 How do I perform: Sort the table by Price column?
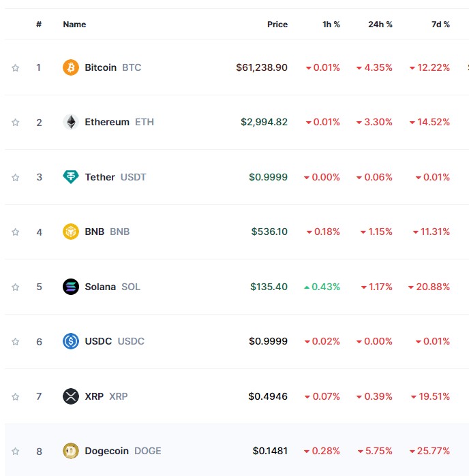(x=277, y=25)
